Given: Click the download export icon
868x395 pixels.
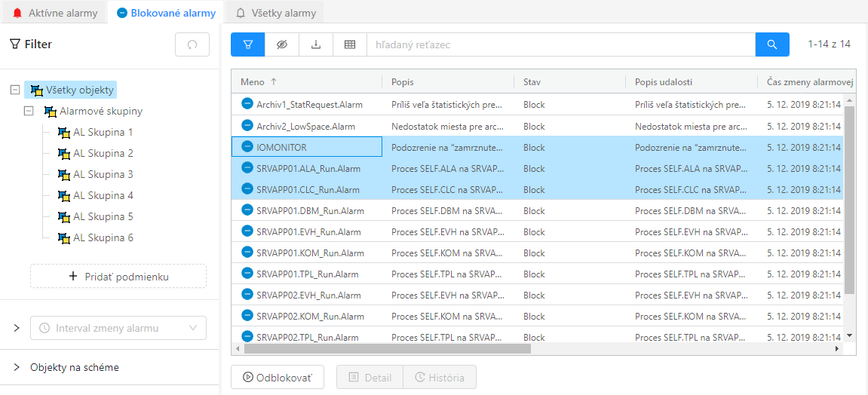Looking at the screenshot, I should click(316, 44).
